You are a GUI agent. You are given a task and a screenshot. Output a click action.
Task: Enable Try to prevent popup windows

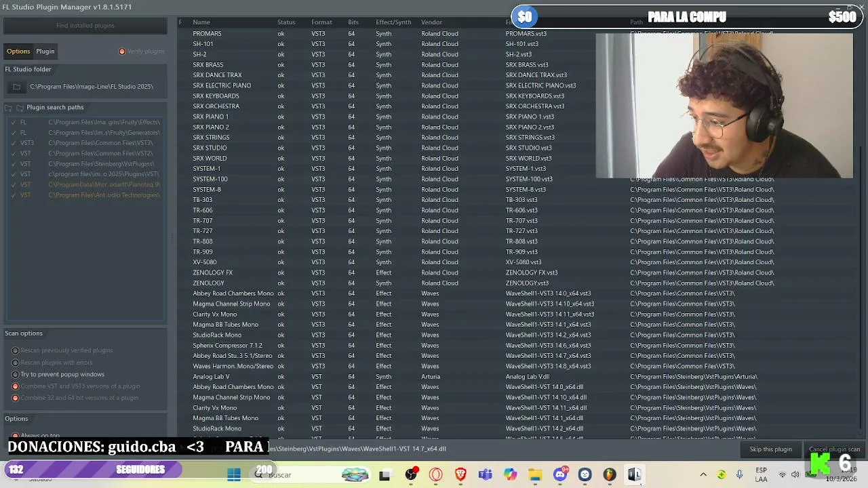pos(15,374)
